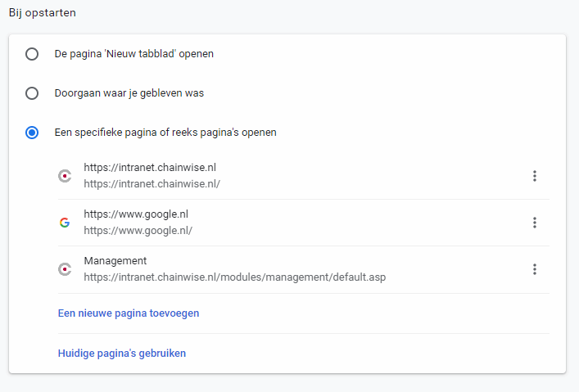Click the Chainwise favicon for intranet.chainwise.nl
The image size is (579, 392).
point(65,176)
